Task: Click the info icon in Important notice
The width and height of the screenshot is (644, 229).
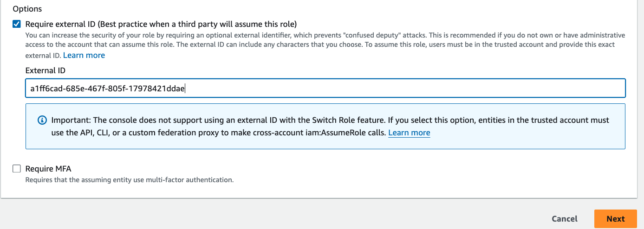Action: point(42,120)
